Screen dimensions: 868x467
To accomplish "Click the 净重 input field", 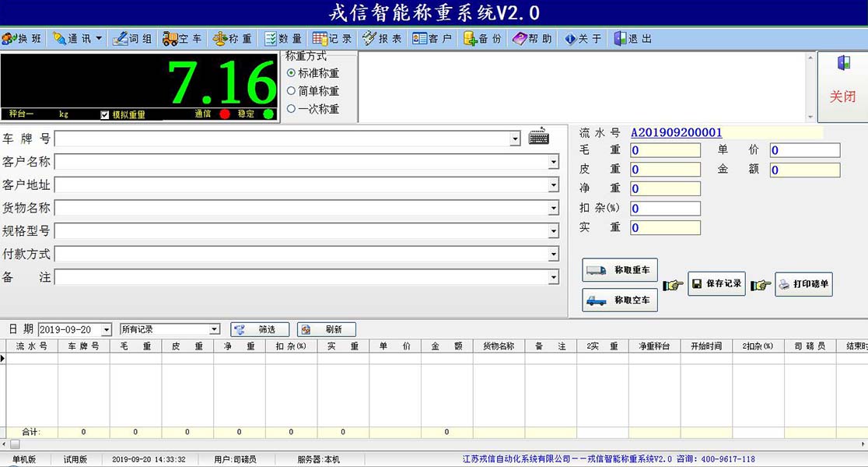I will [666, 189].
